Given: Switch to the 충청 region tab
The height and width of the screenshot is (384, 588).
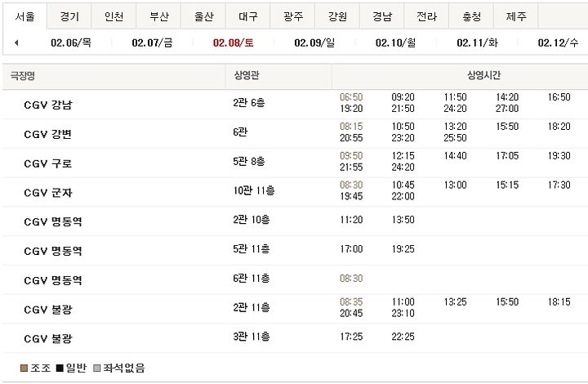Looking at the screenshot, I should (471, 16).
